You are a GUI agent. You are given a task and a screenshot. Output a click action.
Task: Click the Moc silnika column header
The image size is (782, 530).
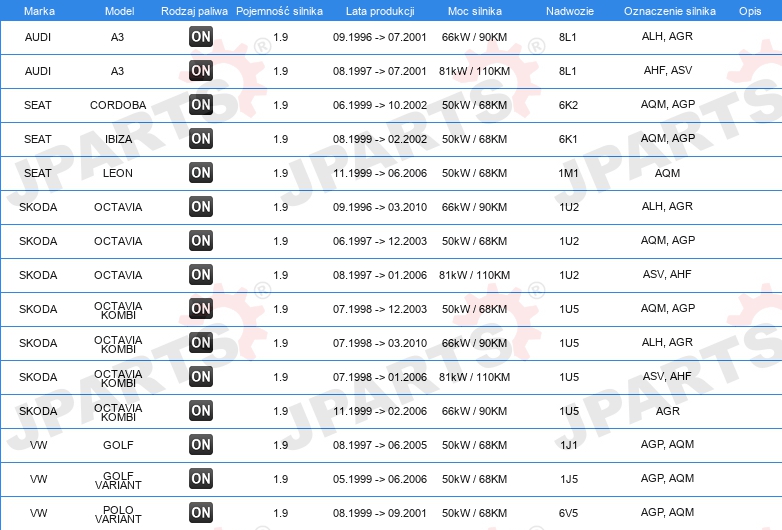tap(474, 11)
